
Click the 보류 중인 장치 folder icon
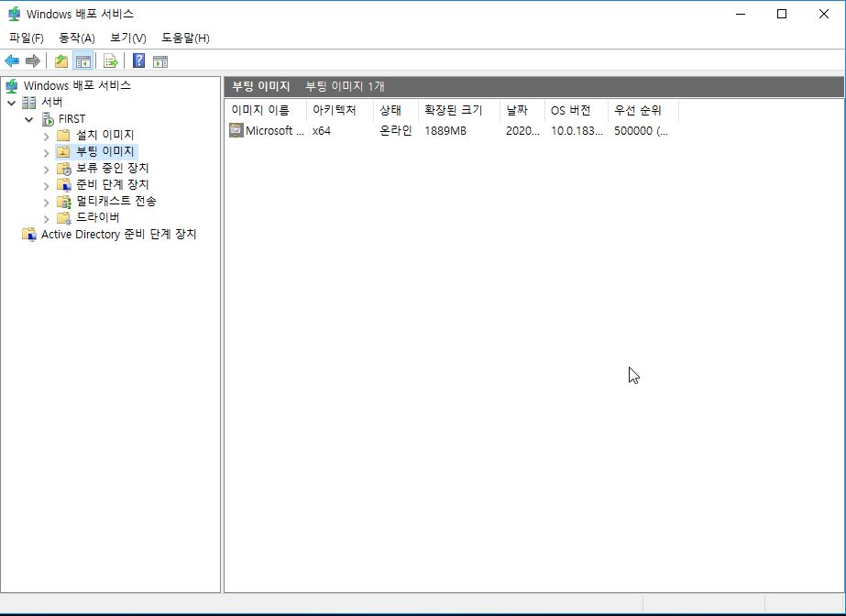pyautogui.click(x=64, y=169)
